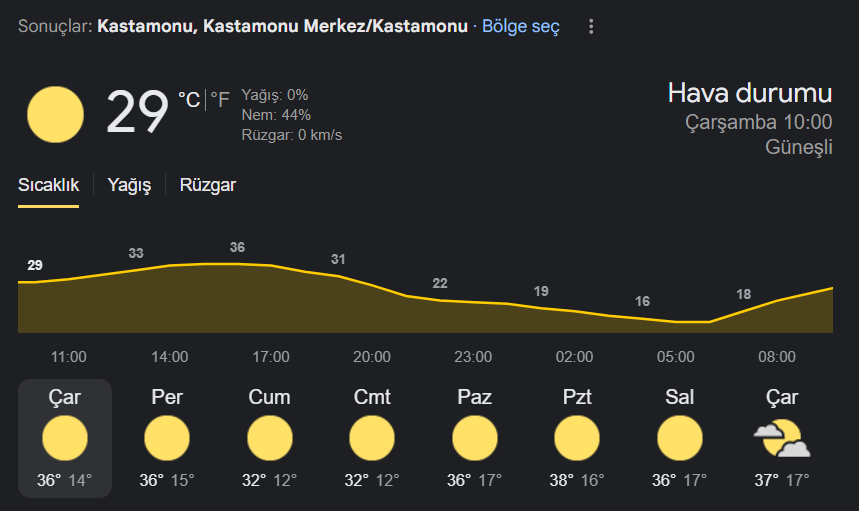Select the Paz day sun icon
The image size is (859, 511).
[x=474, y=438]
